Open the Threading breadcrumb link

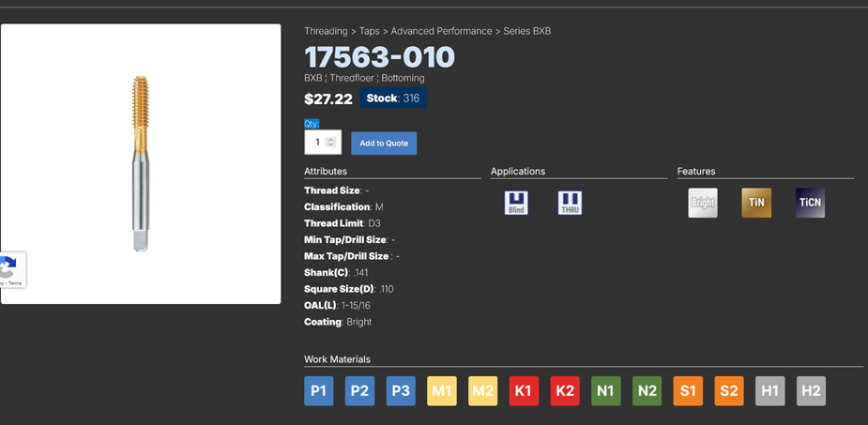coord(325,31)
